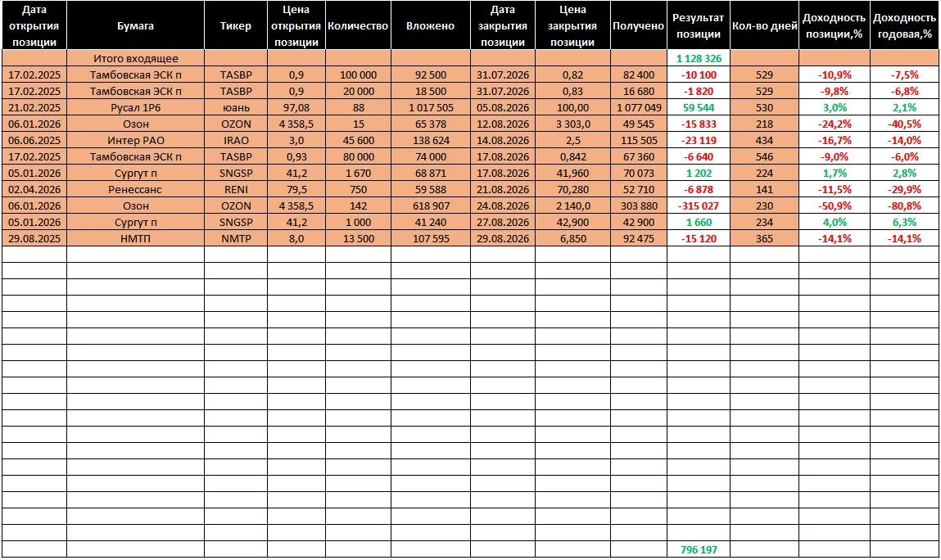Click the day count 546
Viewport: 941px width, 560px height.
point(765,156)
